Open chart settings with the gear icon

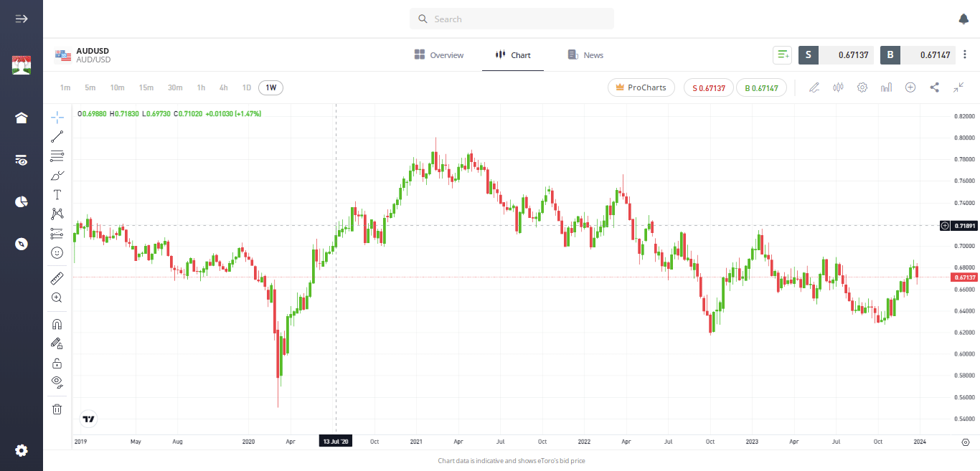pyautogui.click(x=862, y=87)
